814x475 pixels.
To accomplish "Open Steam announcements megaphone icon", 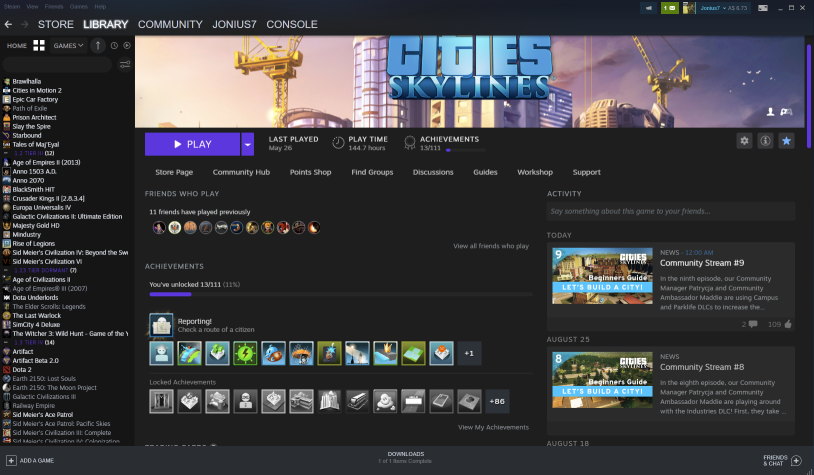I will pyautogui.click(x=648, y=8).
